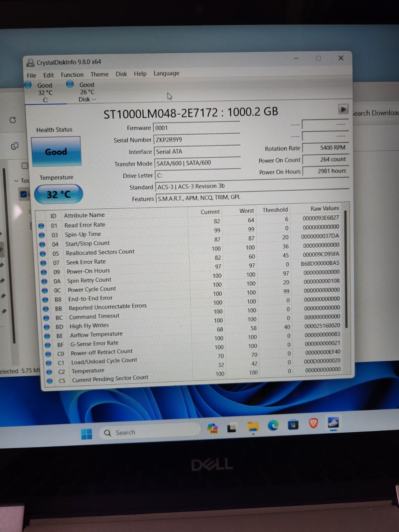The width and height of the screenshot is (399, 532).
Task: Open the Windows Start button
Action: click(87, 434)
